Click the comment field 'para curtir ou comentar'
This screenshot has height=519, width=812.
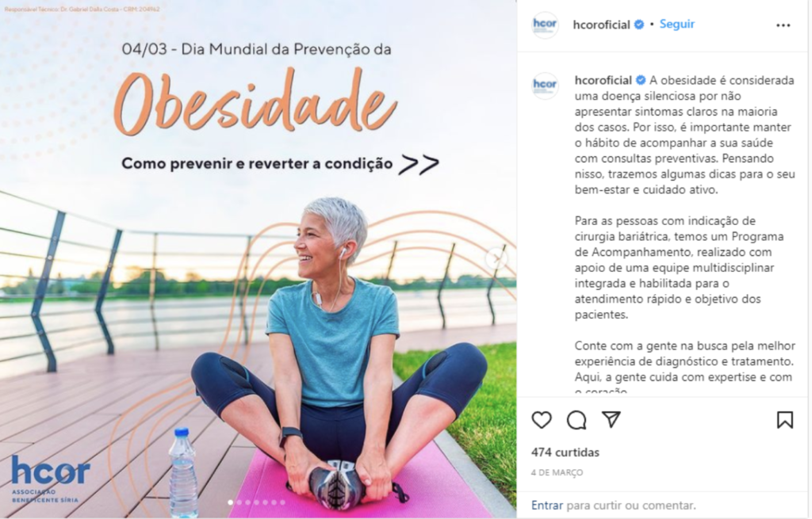630,505
